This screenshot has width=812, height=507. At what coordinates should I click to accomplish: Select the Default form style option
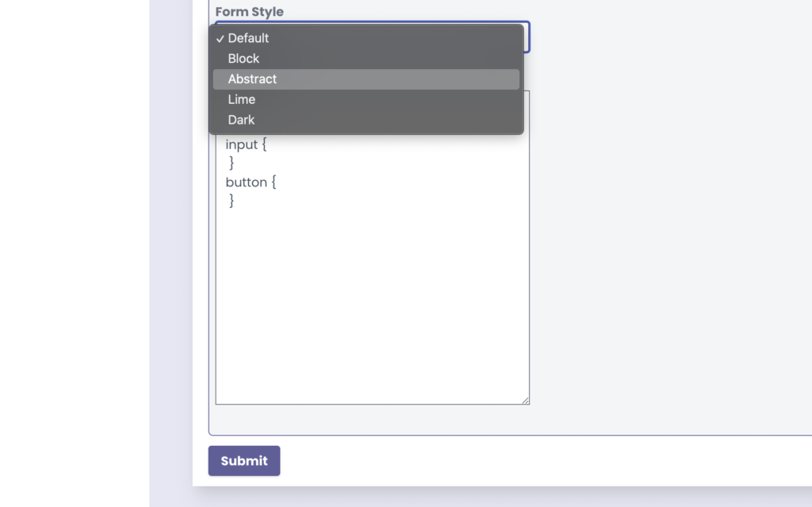tap(248, 38)
